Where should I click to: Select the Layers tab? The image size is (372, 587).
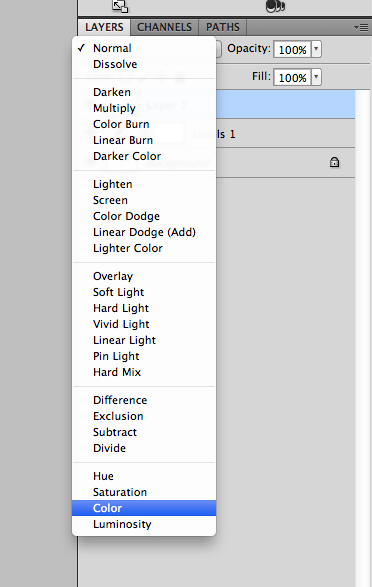[x=104, y=27]
